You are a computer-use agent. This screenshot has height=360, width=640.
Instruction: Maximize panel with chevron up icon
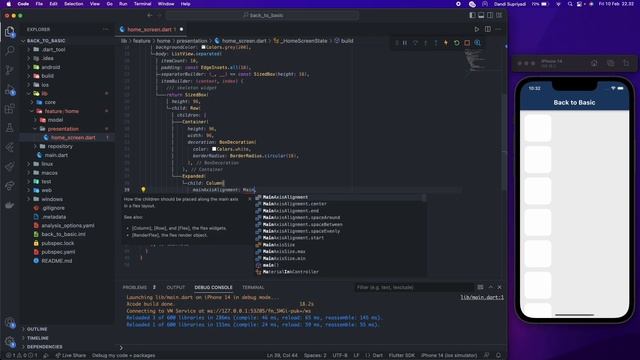coord(491,287)
